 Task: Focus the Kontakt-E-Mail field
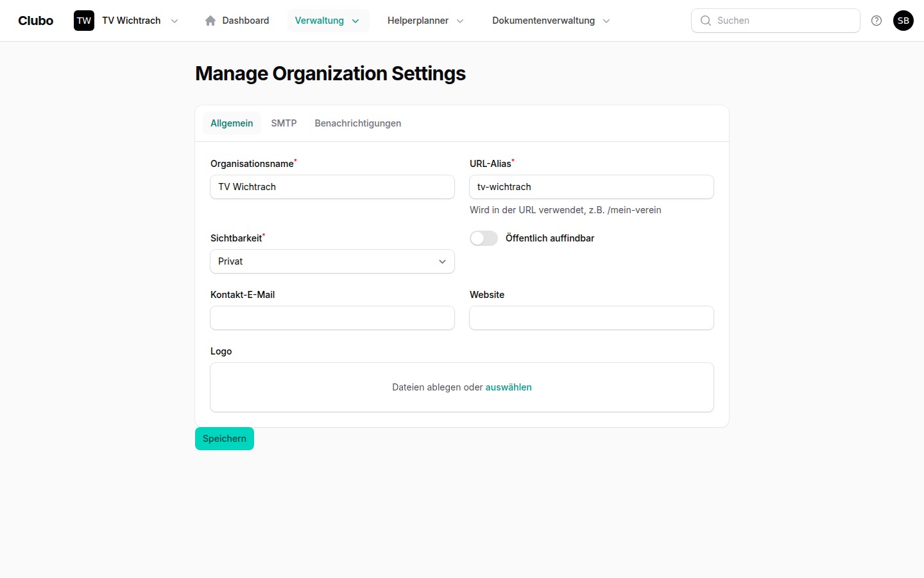click(332, 318)
